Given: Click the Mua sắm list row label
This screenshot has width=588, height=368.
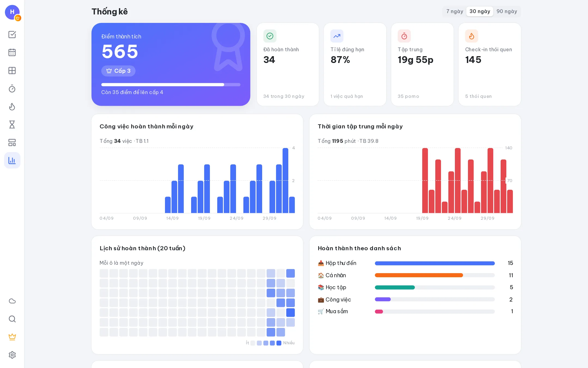Looking at the screenshot, I should click(337, 311).
